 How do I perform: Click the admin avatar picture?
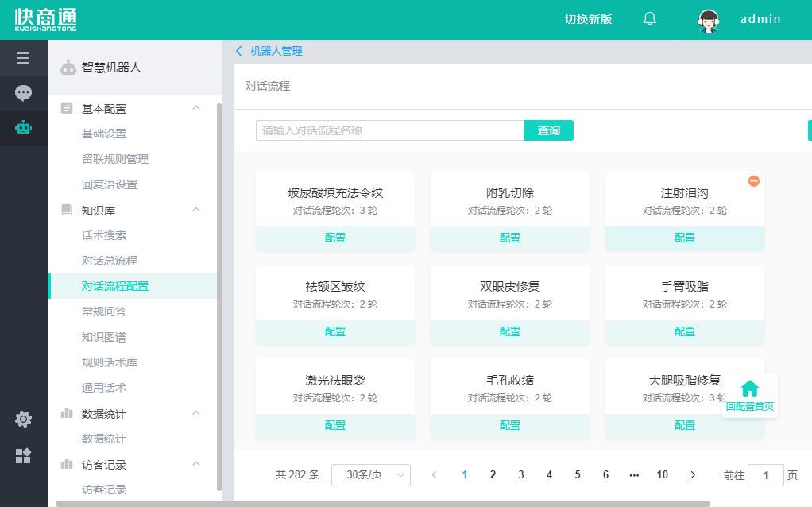point(708,20)
